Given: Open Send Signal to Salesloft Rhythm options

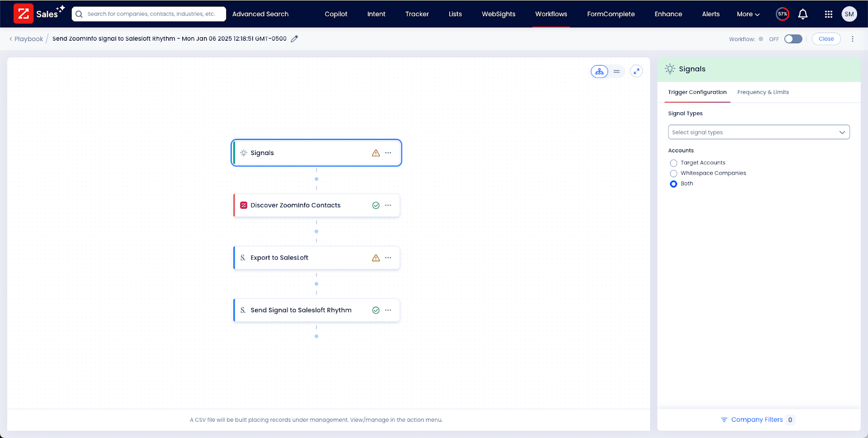Looking at the screenshot, I should point(388,310).
